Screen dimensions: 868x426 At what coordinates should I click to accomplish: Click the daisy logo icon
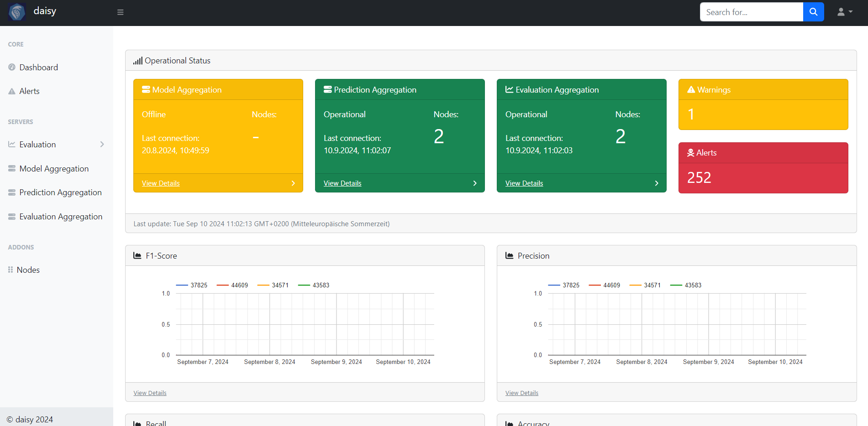click(17, 12)
